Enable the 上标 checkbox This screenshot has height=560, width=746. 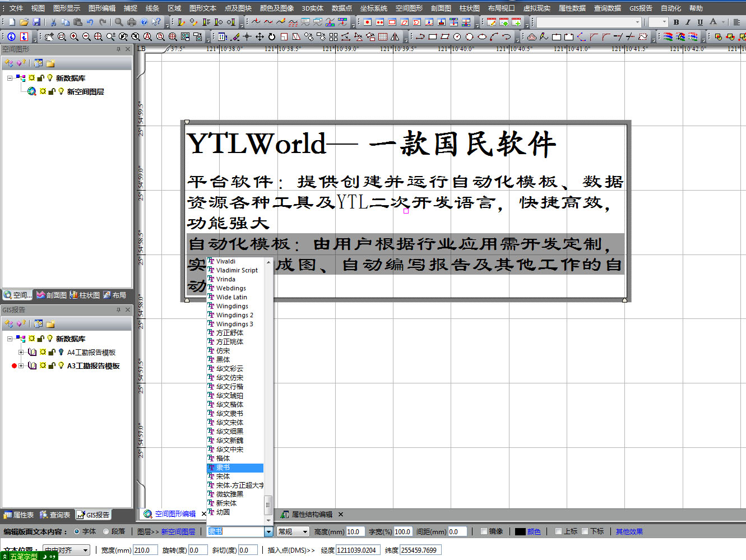point(558,531)
